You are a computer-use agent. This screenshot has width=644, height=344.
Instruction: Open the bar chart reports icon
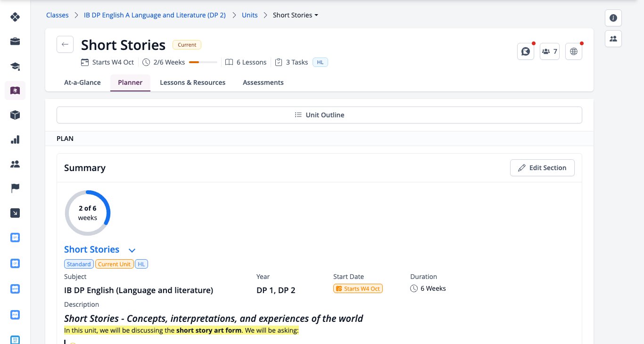(15, 139)
